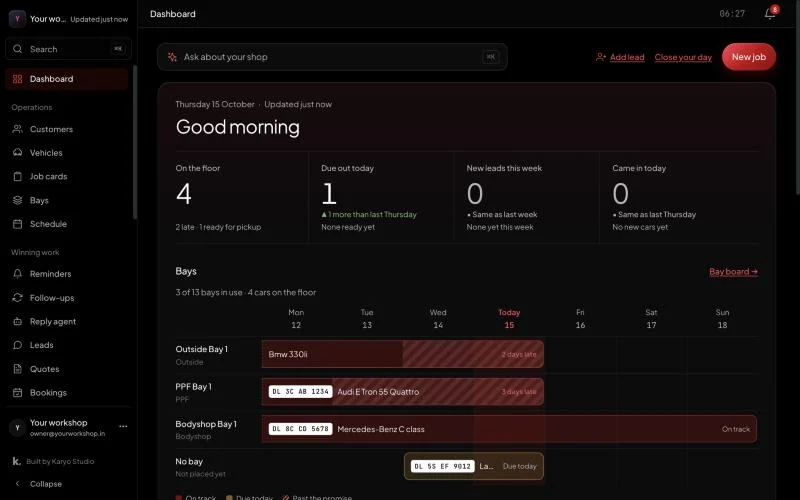800x500 pixels.
Task: Select the Audi E Tron 55 Quattro job bar
Action: tap(403, 392)
